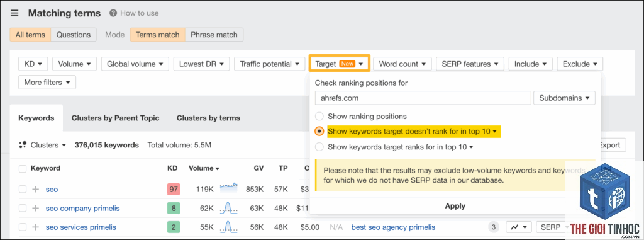Open the seo keyword link
This screenshot has height=240, width=644.
point(52,190)
